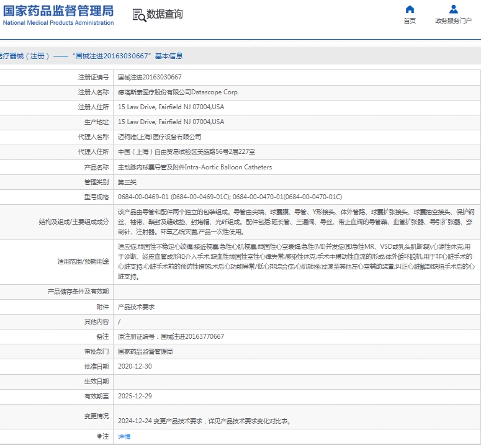Click the 生效日期 label cell
This screenshot has width=481, height=448.
tap(96, 382)
